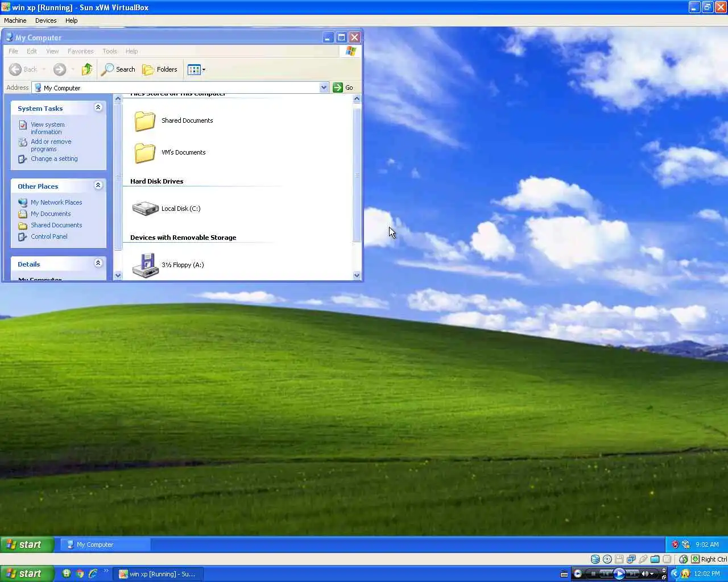Open the Back button history dropdown
728x582 pixels.
44,69
